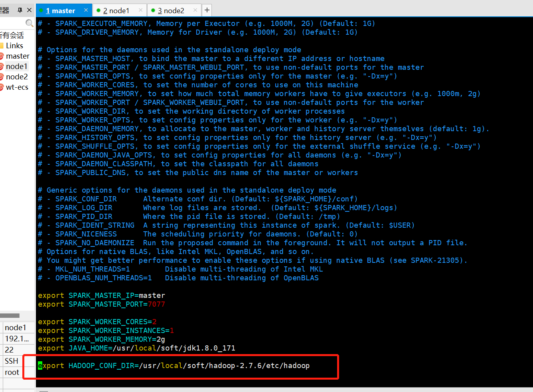Add a new session tab with plus
This screenshot has width=533, height=392.
click(x=207, y=10)
